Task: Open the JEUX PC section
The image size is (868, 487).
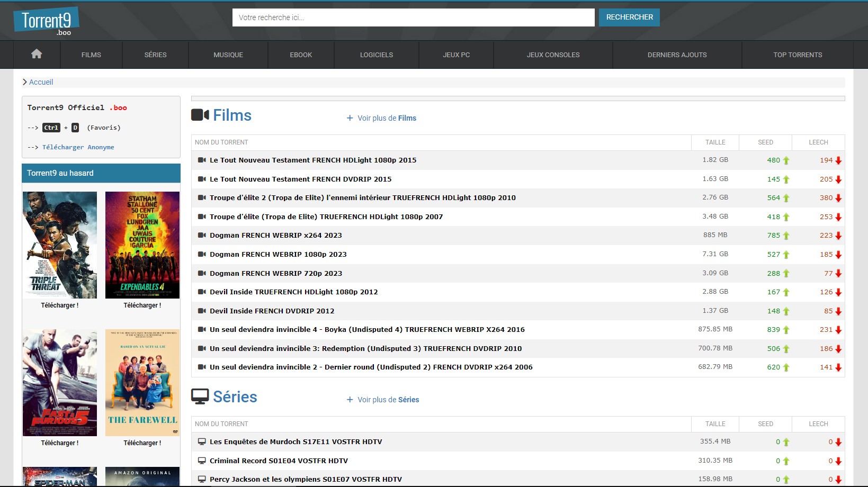Action: click(457, 55)
